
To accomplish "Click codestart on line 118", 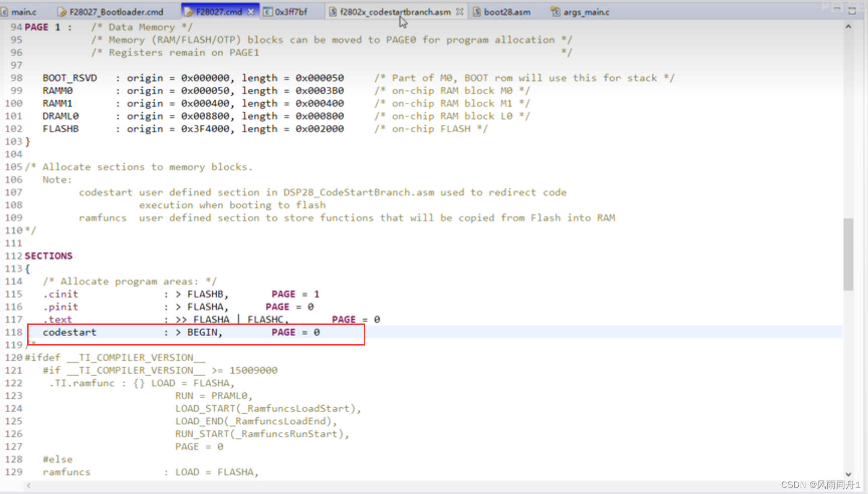I will [69, 332].
